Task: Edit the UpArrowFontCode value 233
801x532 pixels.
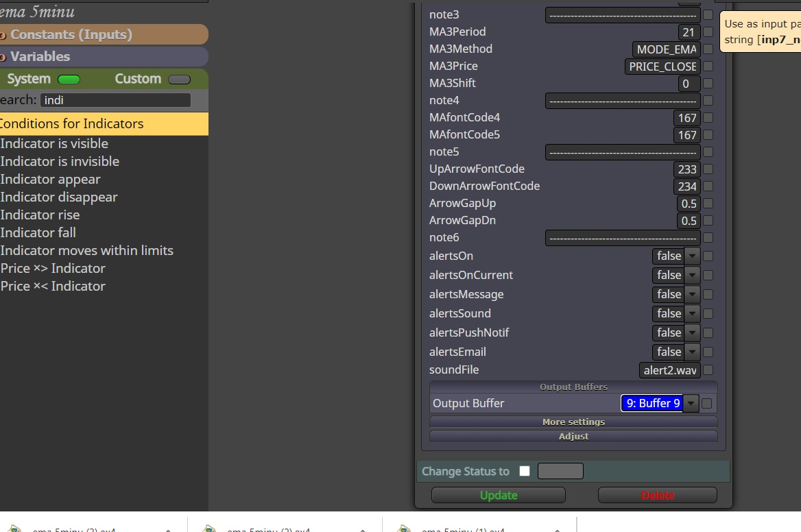Action: coord(687,169)
